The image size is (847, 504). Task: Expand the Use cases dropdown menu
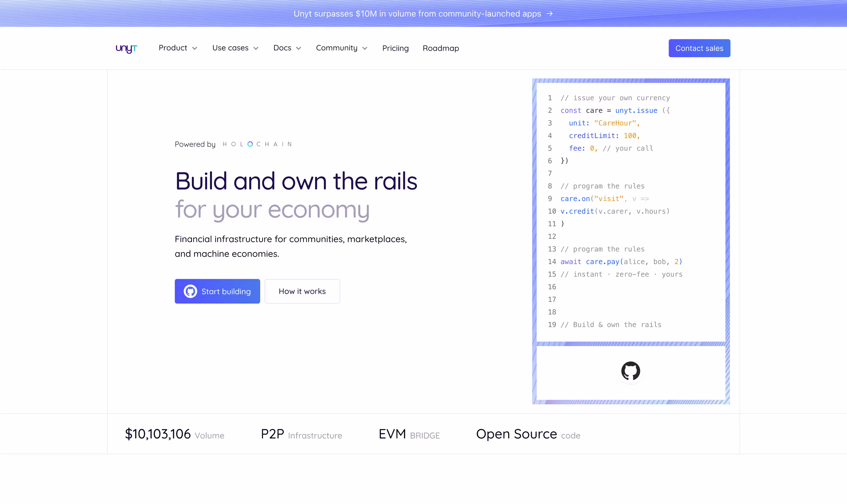236,48
